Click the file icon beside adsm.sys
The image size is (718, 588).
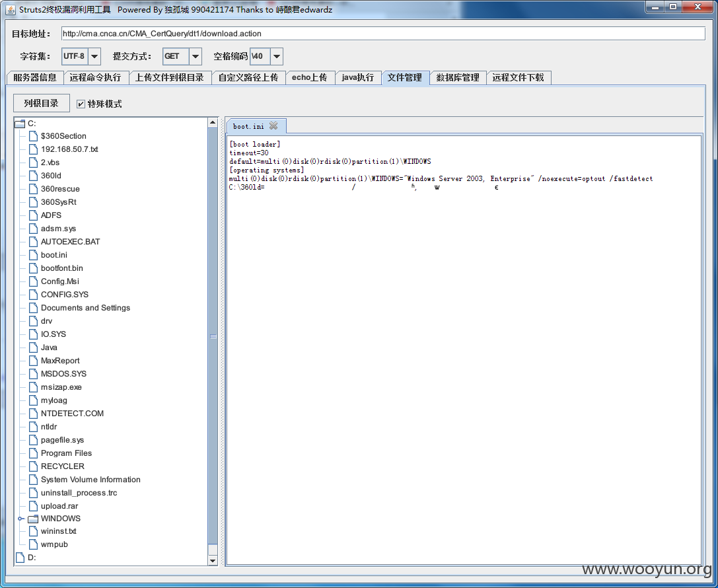click(33, 229)
